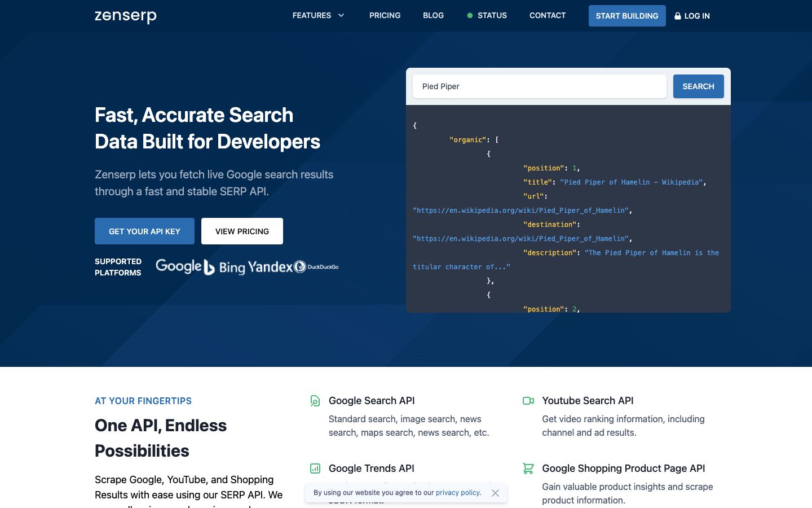Click the lock icon beside Log In
This screenshot has height=508, width=812.
tap(678, 16)
